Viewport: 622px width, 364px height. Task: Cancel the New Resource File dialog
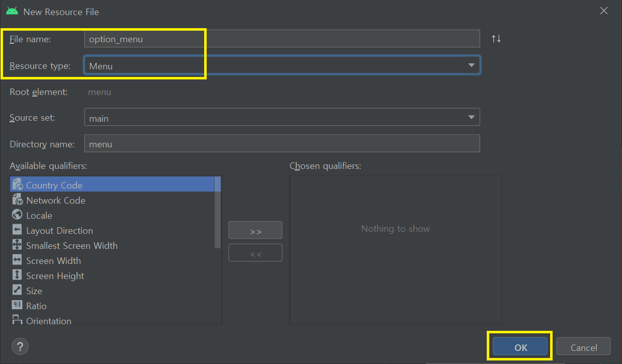583,347
